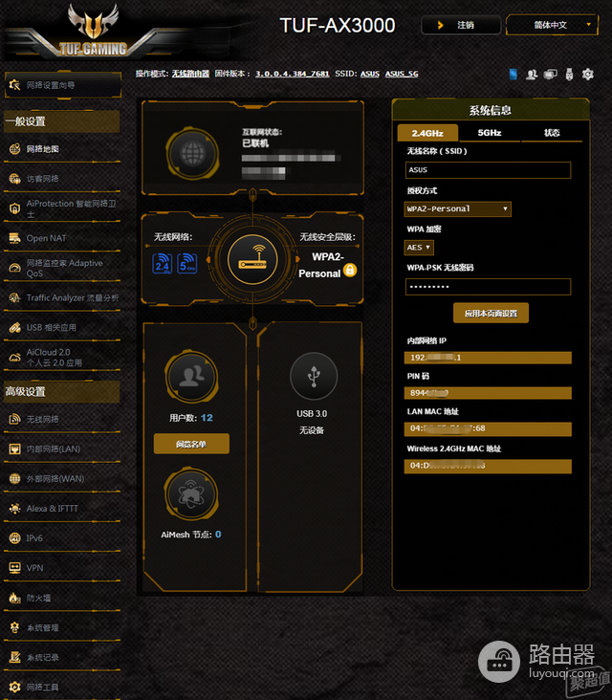The height and width of the screenshot is (700, 612).
Task: Click the TUF Gaming logo
Action: (93, 33)
